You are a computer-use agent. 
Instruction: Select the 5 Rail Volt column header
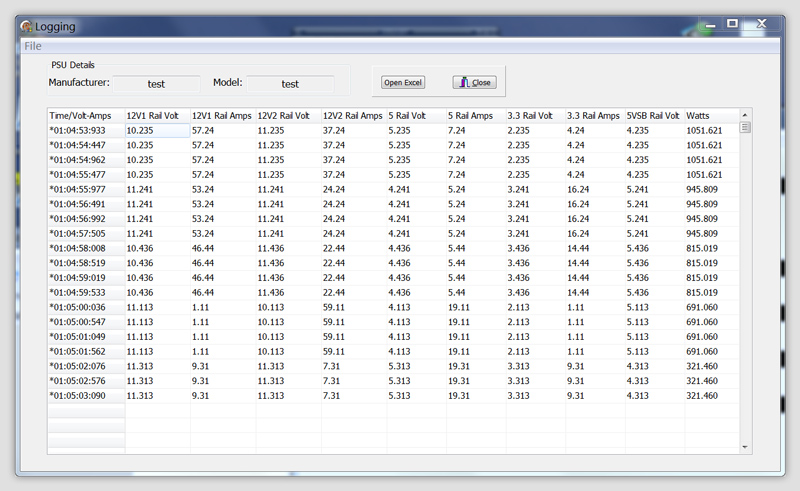coord(416,116)
